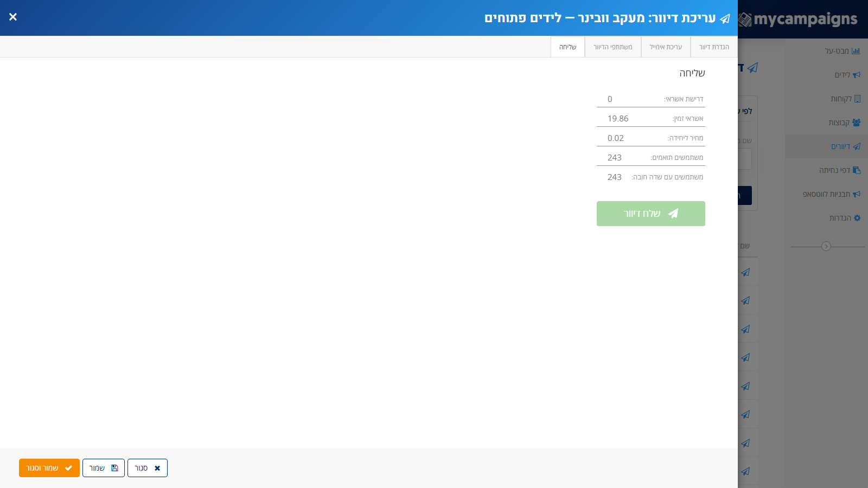The width and height of the screenshot is (868, 488).
Task: Open דיוורים in the sidebar
Action: click(x=826, y=146)
